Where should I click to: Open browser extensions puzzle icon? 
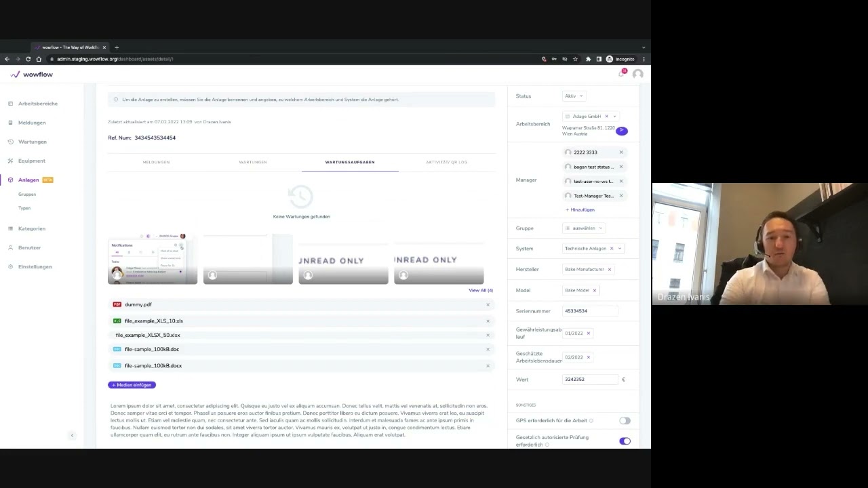tap(588, 59)
